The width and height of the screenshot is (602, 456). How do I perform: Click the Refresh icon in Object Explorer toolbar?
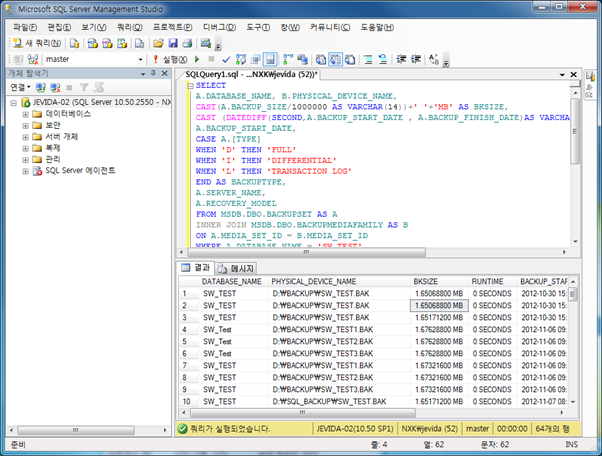tap(99, 88)
